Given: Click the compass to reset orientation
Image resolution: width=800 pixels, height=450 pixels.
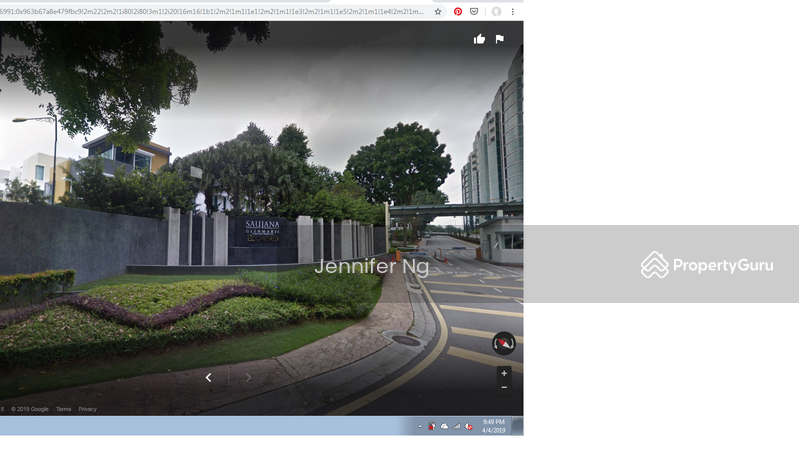Looking at the screenshot, I should click(504, 344).
